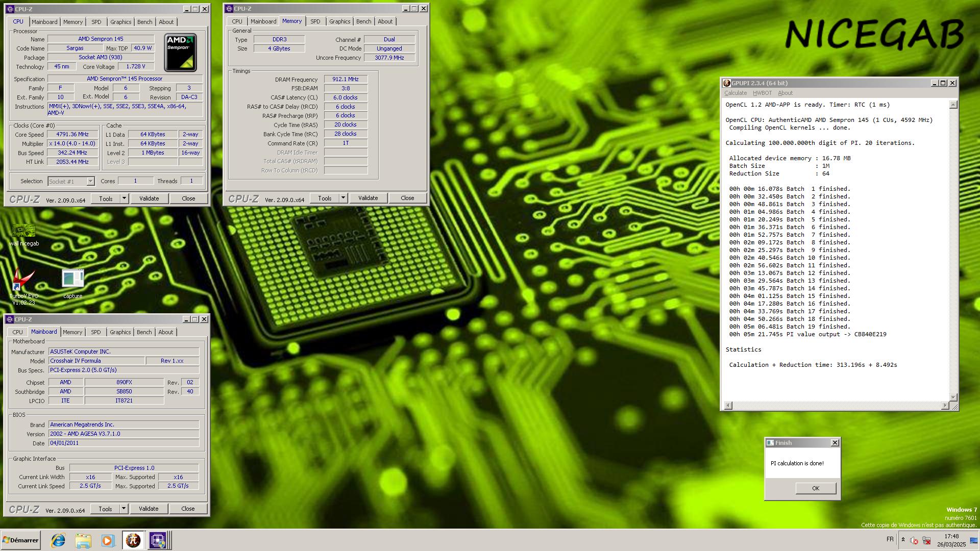
Task: Click GPUPI vertical scrollbar up arrow
Action: pos(953,105)
